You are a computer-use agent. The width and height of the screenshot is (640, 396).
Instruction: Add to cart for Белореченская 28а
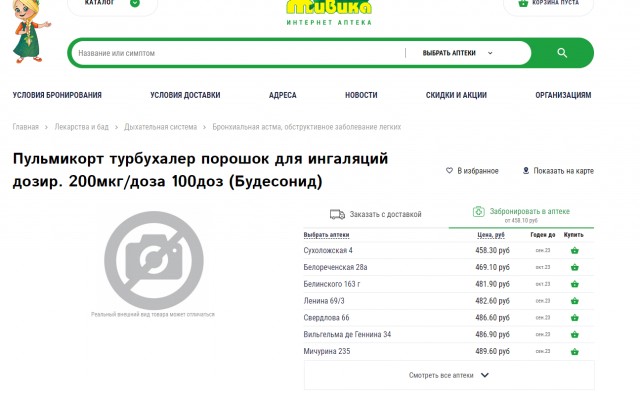point(575,267)
